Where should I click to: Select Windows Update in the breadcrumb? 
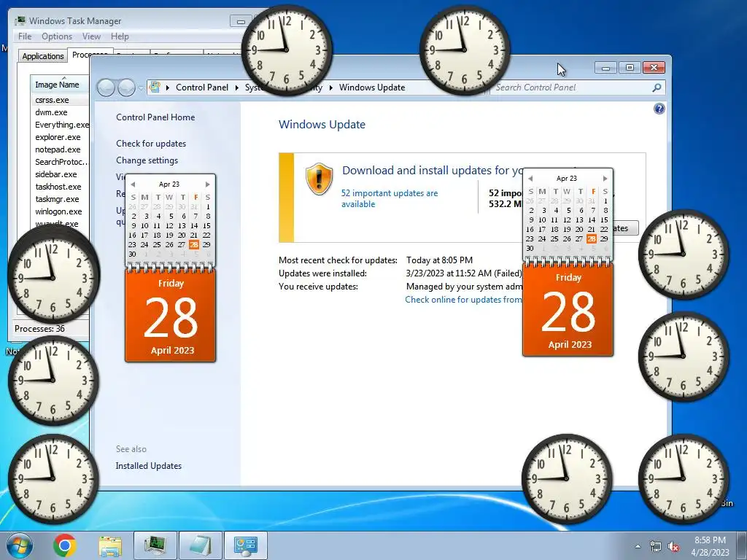[372, 87]
